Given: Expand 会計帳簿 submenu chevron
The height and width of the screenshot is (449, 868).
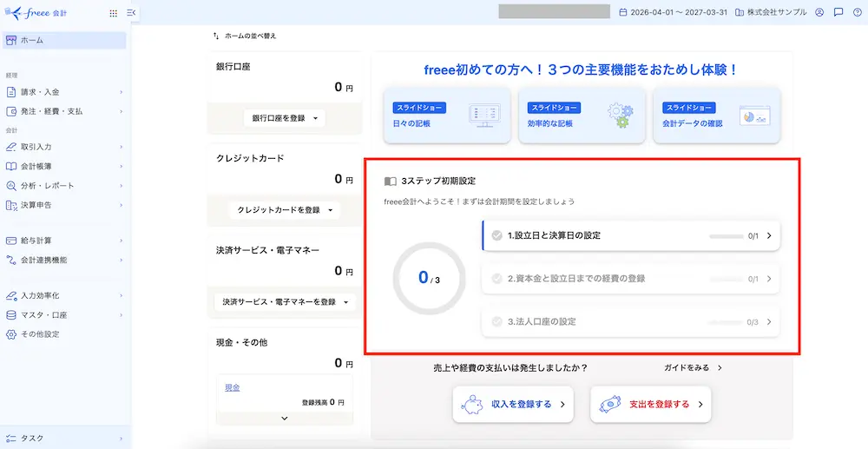Looking at the screenshot, I should point(122,167).
